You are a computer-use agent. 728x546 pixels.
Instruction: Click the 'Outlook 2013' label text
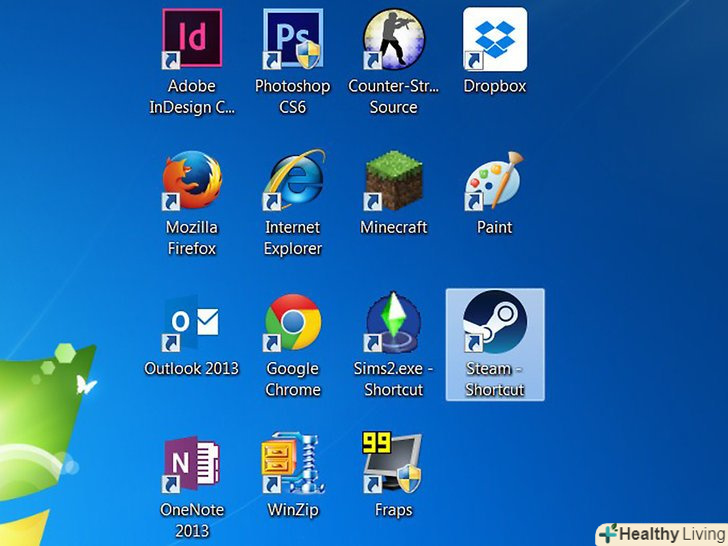(191, 368)
